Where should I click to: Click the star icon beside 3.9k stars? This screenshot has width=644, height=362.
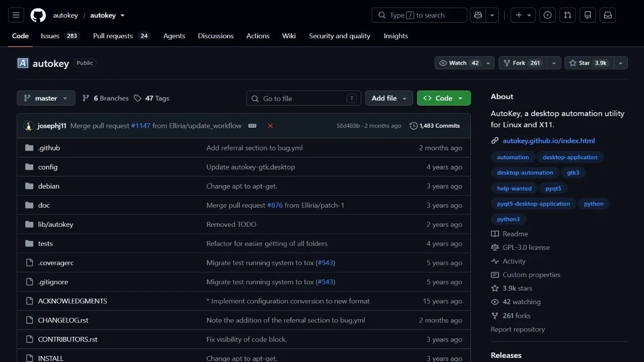[495, 288]
